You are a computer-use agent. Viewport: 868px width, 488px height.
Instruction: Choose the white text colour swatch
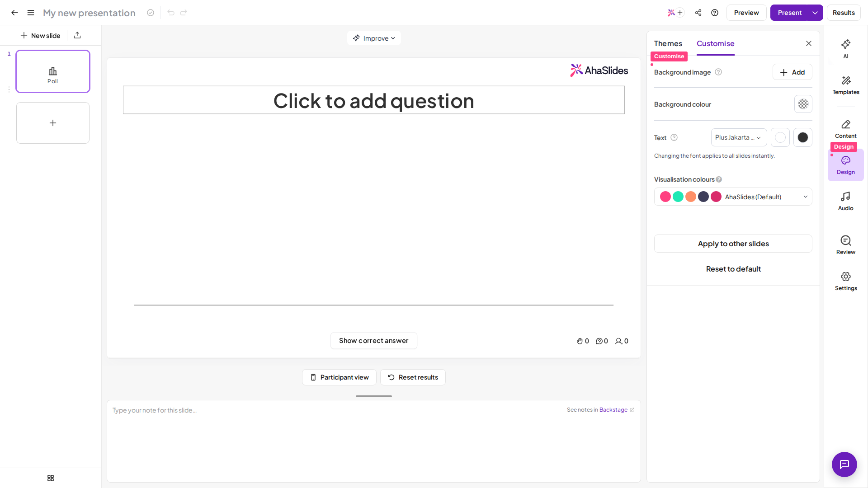780,137
